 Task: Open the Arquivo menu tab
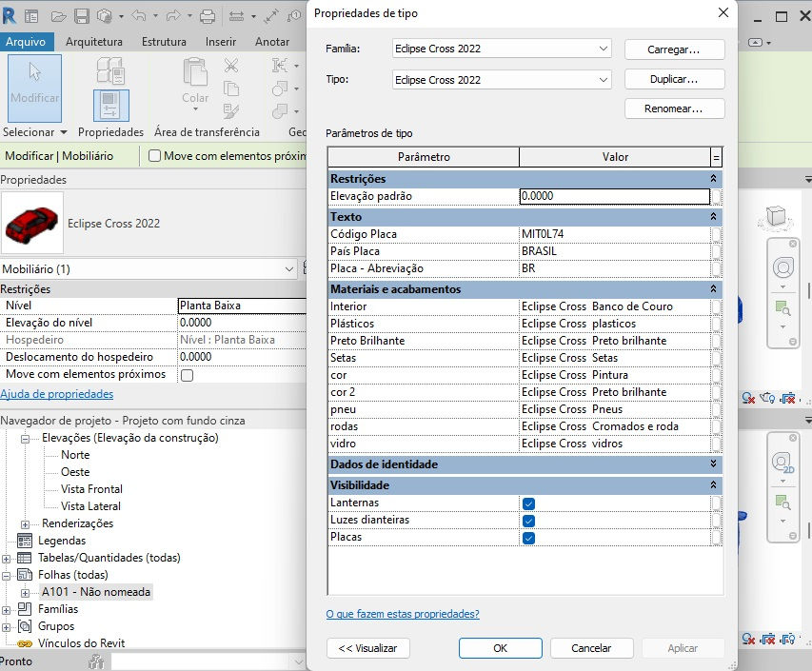click(26, 42)
